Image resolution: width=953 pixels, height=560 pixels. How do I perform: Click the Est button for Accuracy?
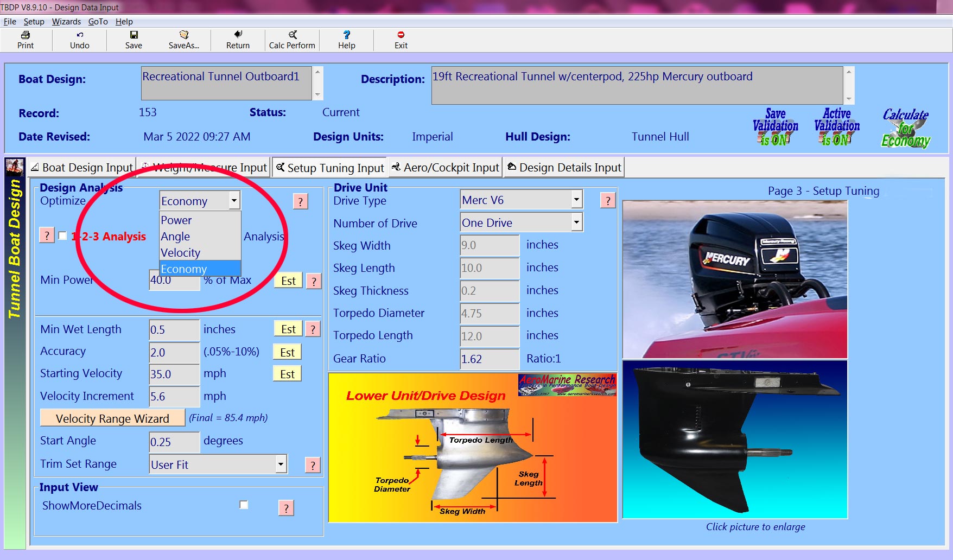(287, 352)
